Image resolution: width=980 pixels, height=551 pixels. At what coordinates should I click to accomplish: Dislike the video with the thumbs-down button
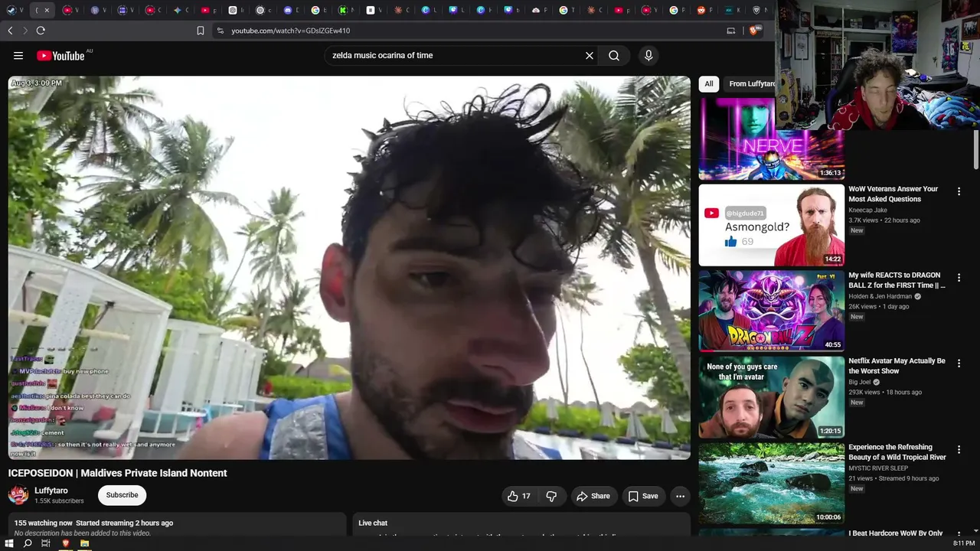pyautogui.click(x=551, y=496)
